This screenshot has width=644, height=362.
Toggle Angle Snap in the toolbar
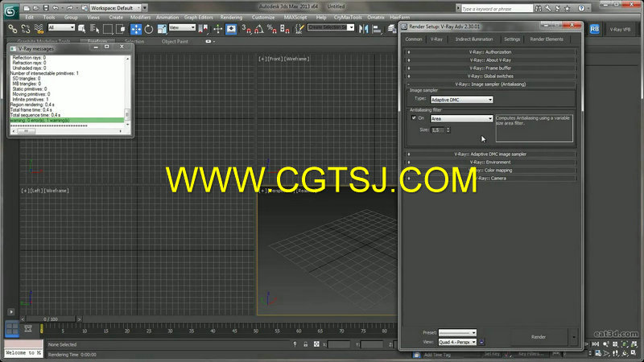click(x=259, y=29)
